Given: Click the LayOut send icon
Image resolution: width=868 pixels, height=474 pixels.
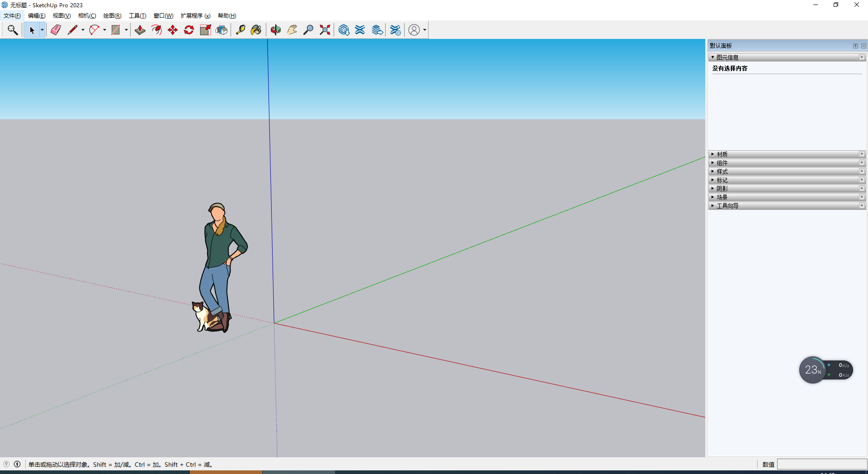Looking at the screenshot, I should [x=377, y=30].
